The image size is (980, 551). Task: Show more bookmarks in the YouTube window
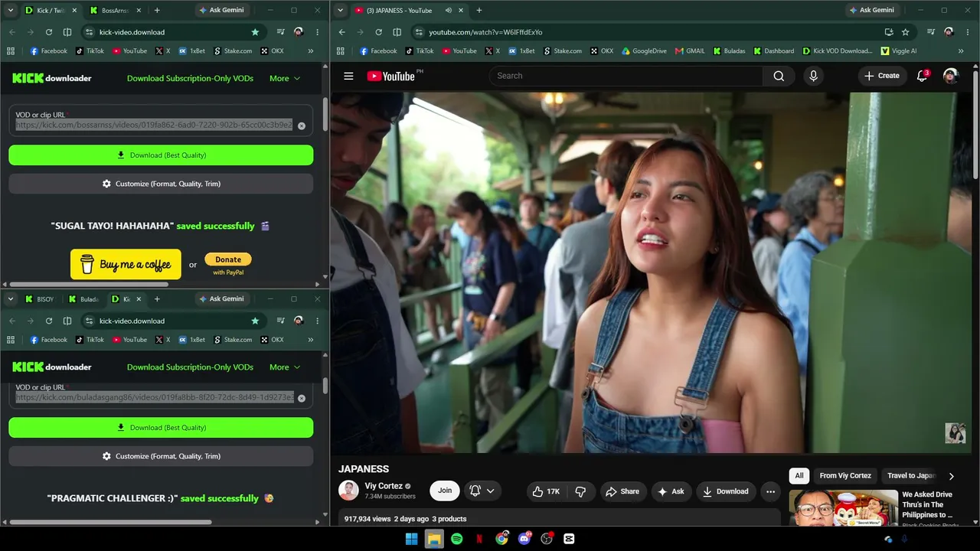pyautogui.click(x=961, y=51)
